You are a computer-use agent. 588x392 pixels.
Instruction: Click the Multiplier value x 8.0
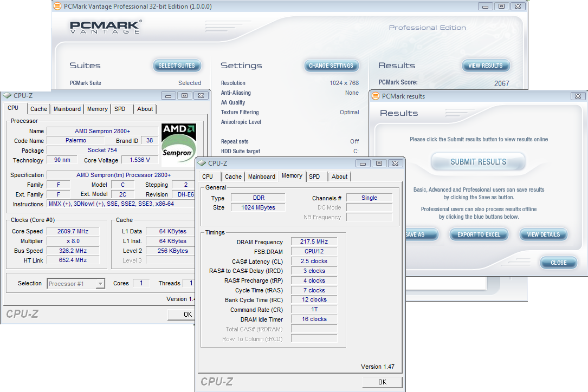73,241
